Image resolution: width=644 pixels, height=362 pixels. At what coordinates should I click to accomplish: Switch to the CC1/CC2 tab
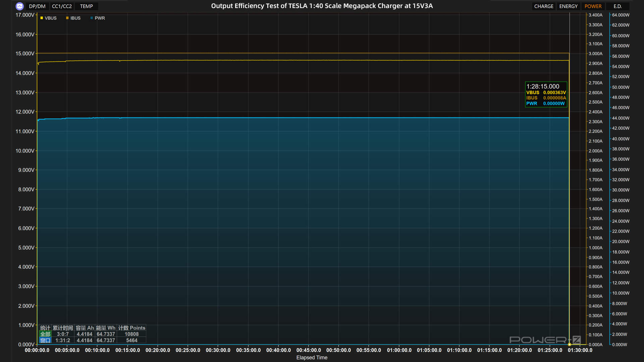coord(62,6)
